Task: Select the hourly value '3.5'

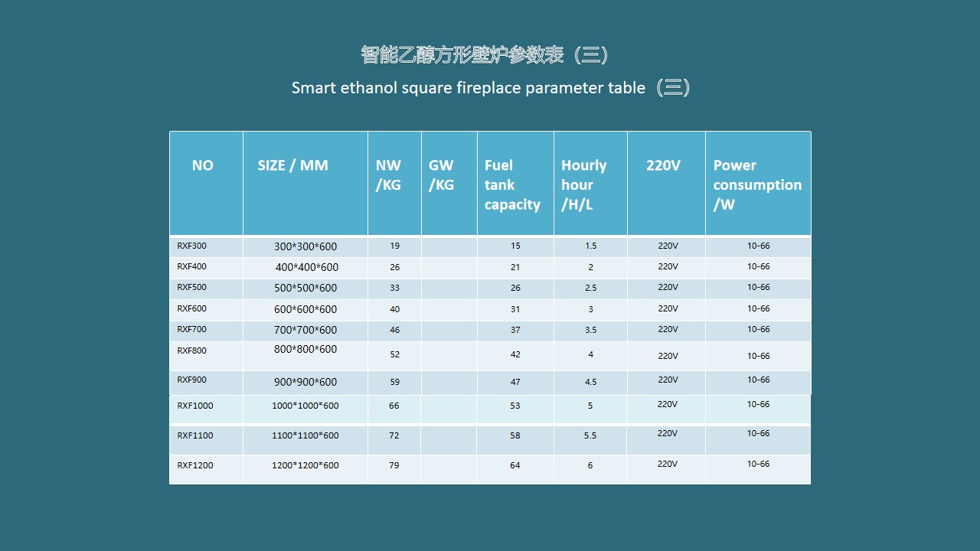Action: point(590,330)
